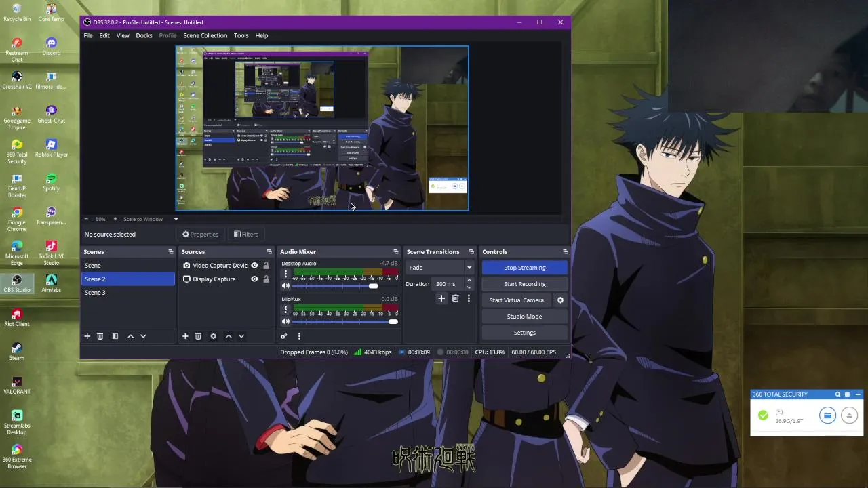Open the Tools menu
This screenshot has height=488, width=868.
pyautogui.click(x=241, y=35)
